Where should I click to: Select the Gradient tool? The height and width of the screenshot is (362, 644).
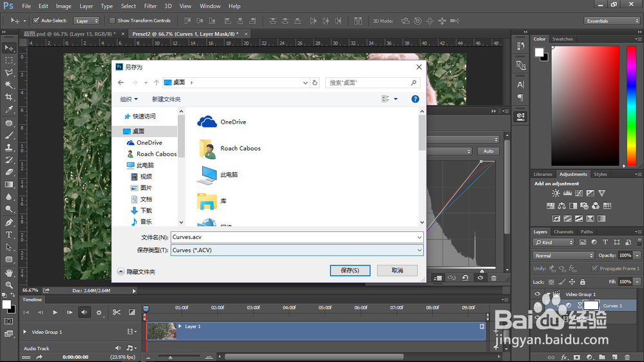click(x=8, y=184)
